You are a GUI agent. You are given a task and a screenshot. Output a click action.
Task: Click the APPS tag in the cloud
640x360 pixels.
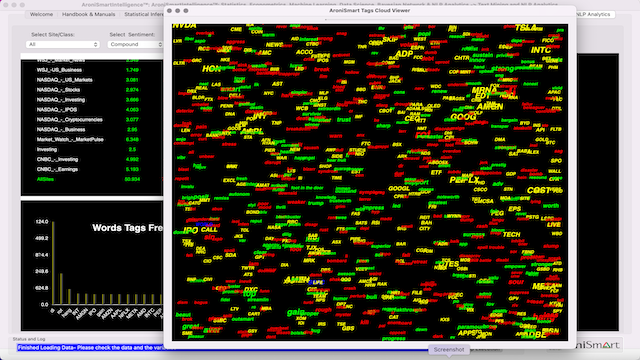467,333
